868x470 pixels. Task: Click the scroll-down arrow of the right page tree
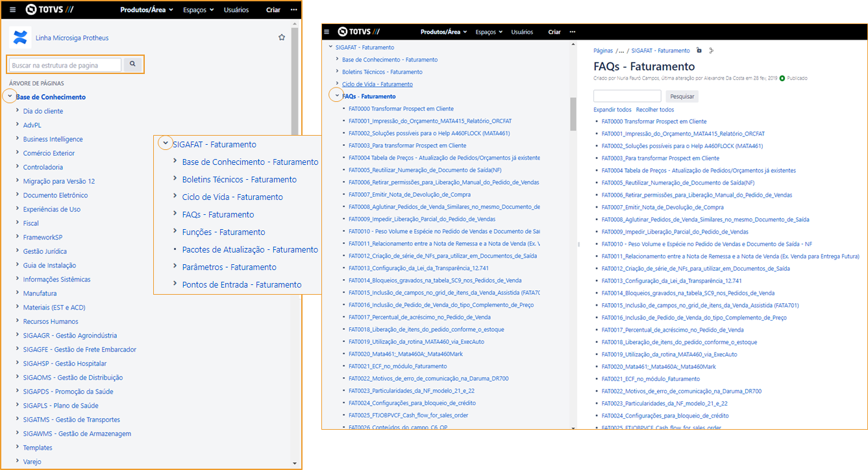(x=573, y=427)
